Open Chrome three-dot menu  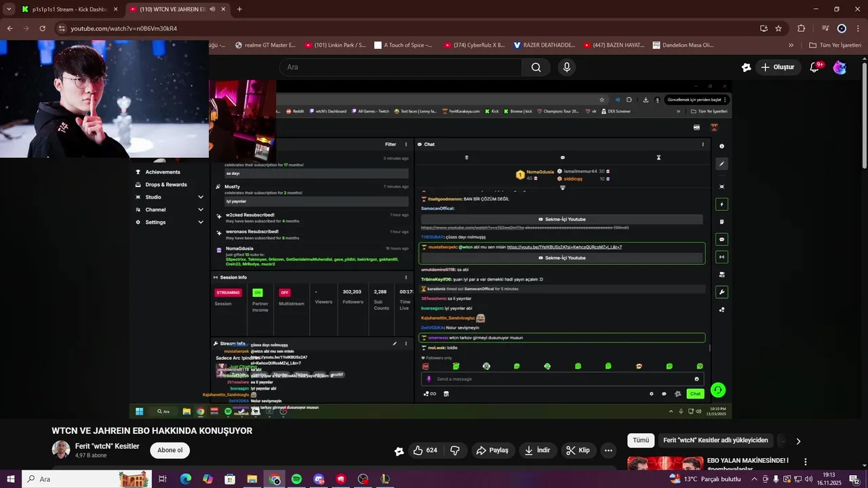[858, 28]
